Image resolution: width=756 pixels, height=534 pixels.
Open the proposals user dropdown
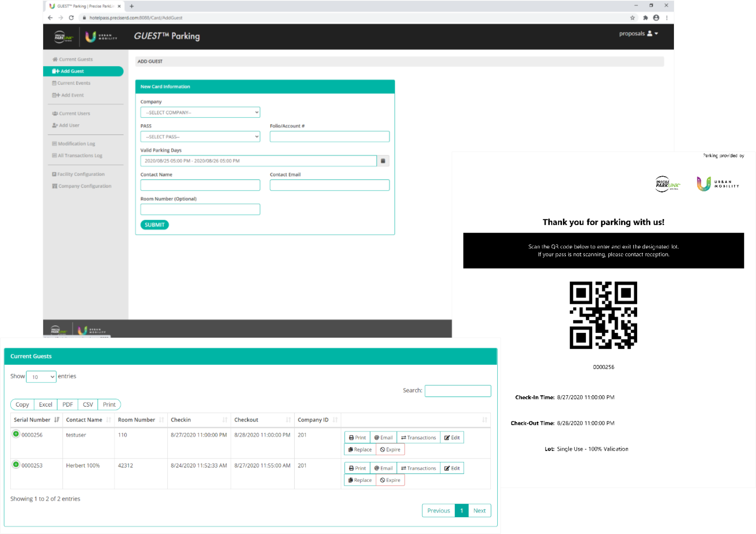(x=638, y=34)
